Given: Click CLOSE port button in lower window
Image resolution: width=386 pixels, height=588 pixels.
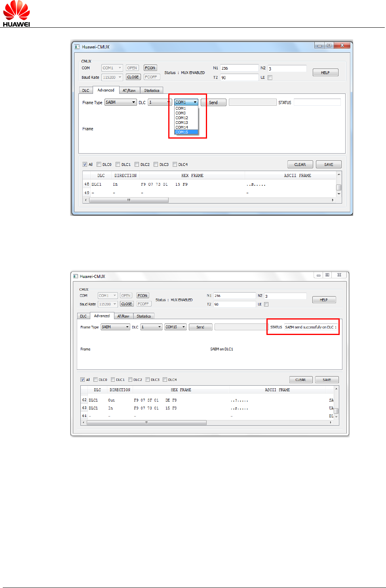Looking at the screenshot, I should click(127, 304).
